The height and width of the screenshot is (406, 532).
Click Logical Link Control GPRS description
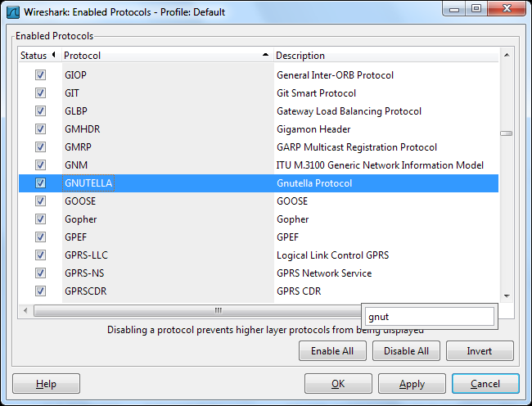pos(333,255)
